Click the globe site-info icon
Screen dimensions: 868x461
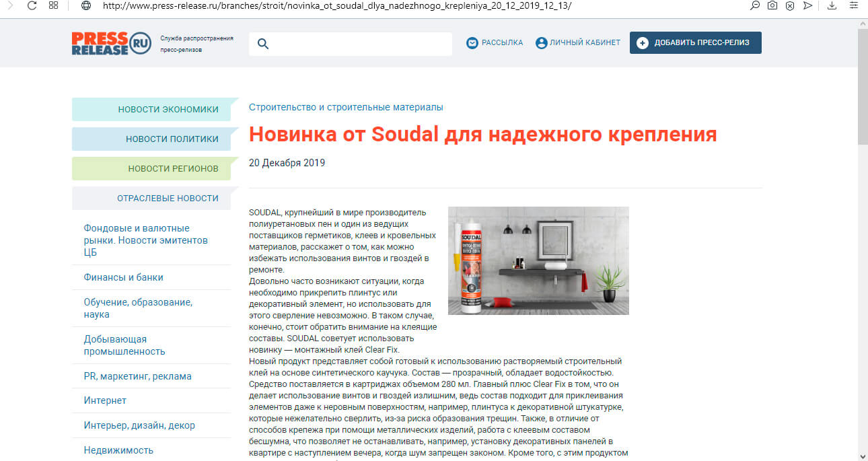click(85, 5)
